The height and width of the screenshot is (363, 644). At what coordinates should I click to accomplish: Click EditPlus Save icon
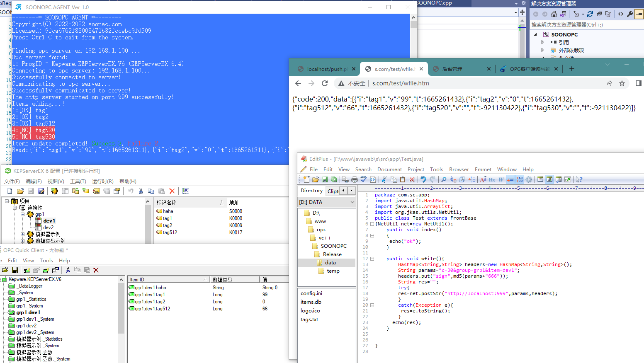(x=325, y=179)
